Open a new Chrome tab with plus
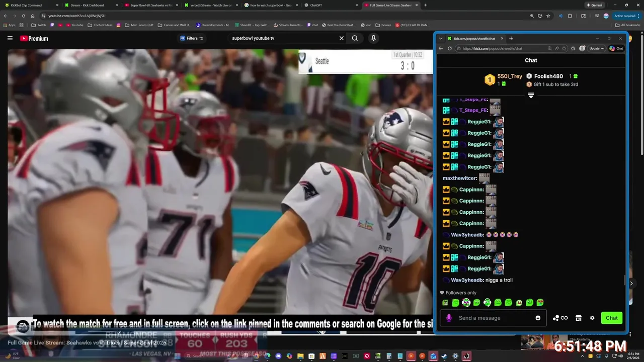The height and width of the screenshot is (362, 644). (x=426, y=5)
